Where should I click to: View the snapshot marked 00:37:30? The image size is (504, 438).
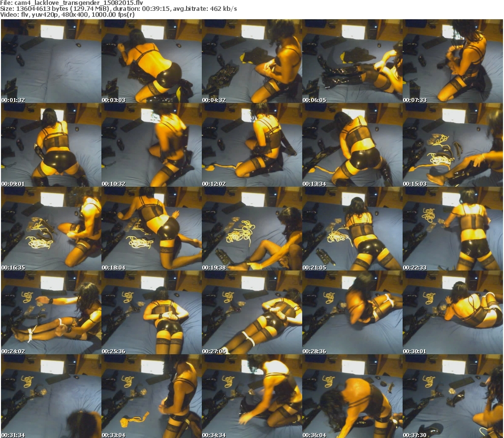pyautogui.click(x=453, y=396)
